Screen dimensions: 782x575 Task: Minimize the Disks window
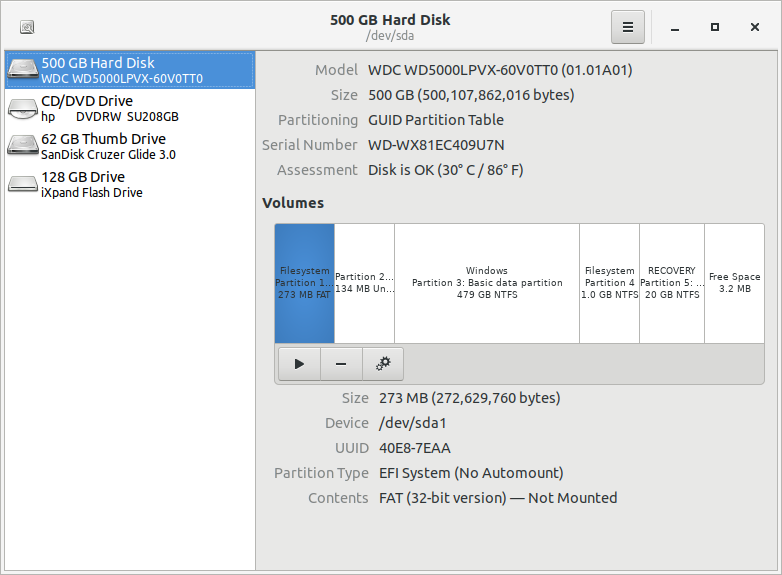[x=675, y=27]
